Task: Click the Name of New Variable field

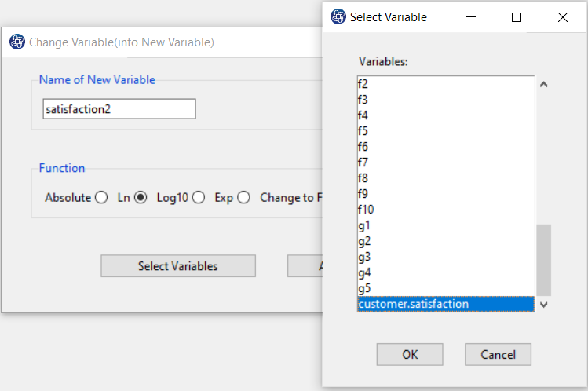Action: (119, 109)
